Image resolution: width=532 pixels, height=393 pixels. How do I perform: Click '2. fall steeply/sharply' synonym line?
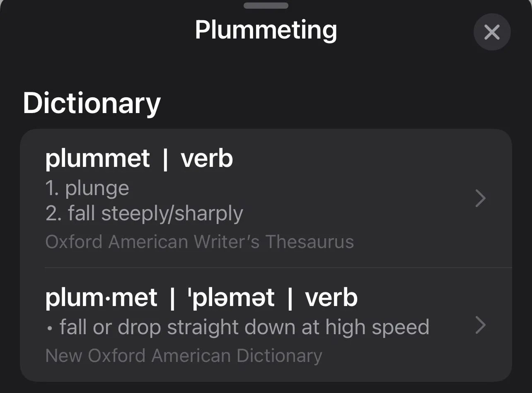(144, 214)
